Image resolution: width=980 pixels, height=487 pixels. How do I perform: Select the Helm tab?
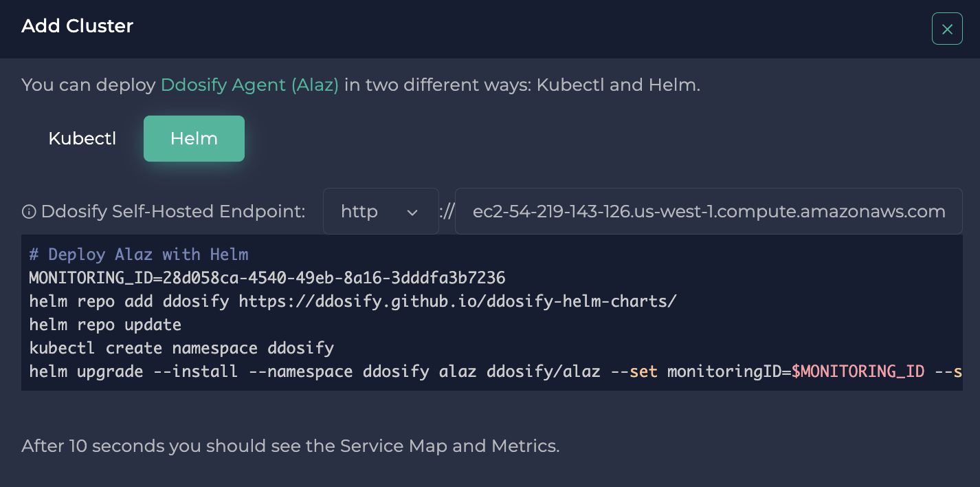click(194, 138)
